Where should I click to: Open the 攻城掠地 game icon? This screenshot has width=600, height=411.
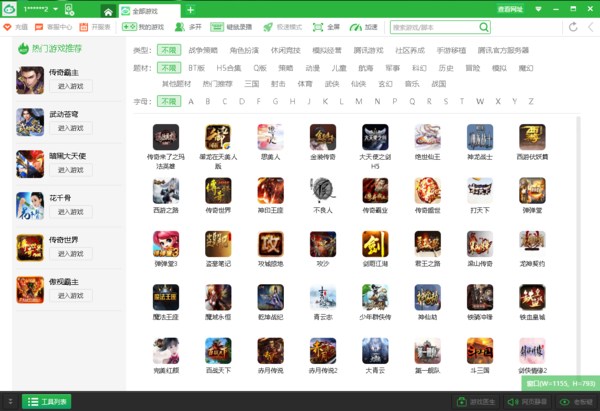coord(271,244)
